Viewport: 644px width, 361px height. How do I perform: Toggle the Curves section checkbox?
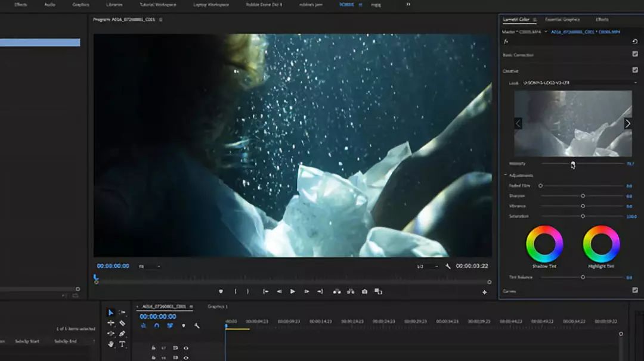click(634, 290)
